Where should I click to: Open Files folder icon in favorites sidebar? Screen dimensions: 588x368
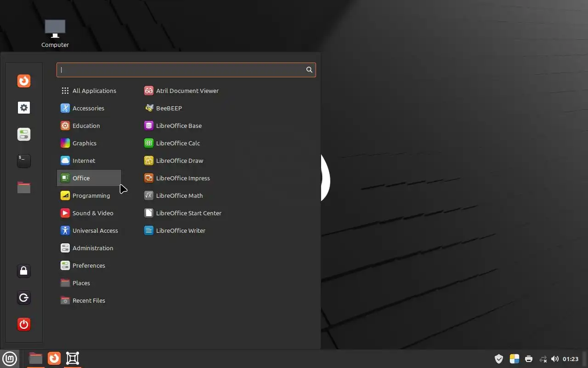click(24, 187)
